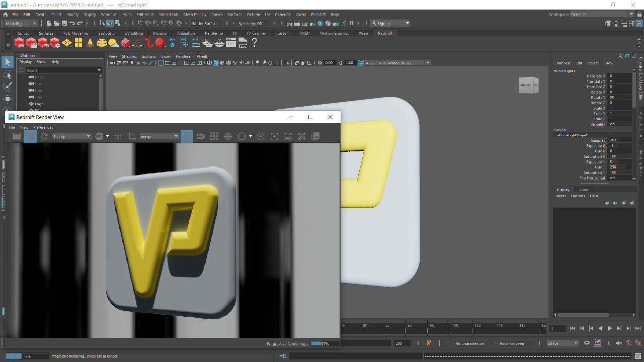The height and width of the screenshot is (362, 644).
Task: Open the 24 fps frame rate dropdown
Action: [x=562, y=343]
